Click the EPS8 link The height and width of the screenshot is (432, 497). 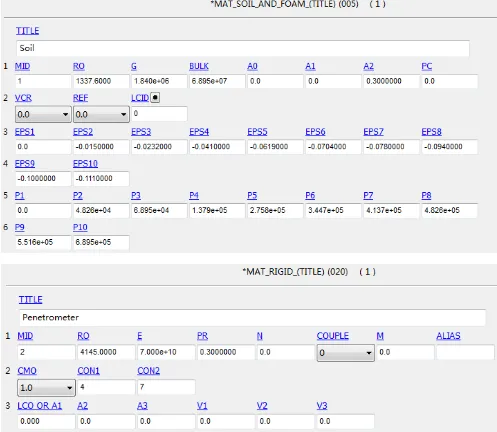click(431, 132)
